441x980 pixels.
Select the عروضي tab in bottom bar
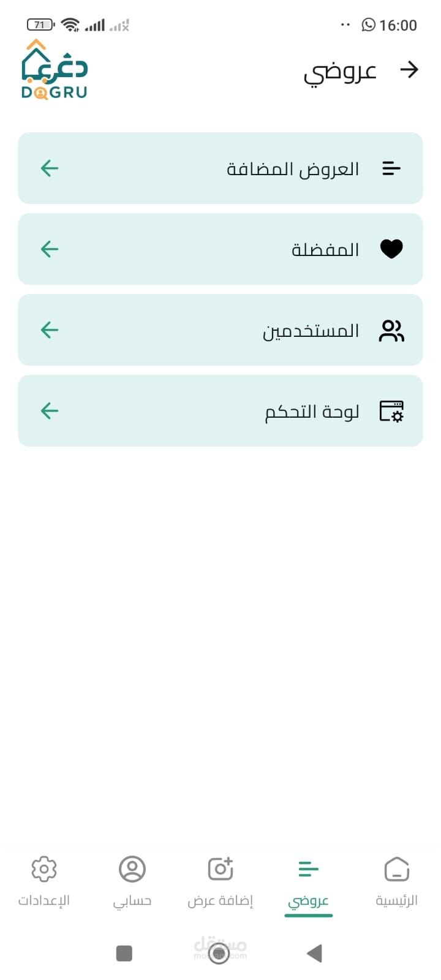point(309,881)
